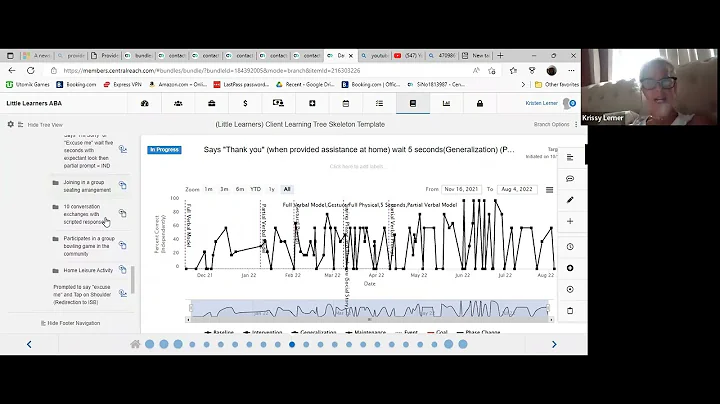Open the Contacts people module
The height and width of the screenshot is (404, 720).
[x=178, y=103]
